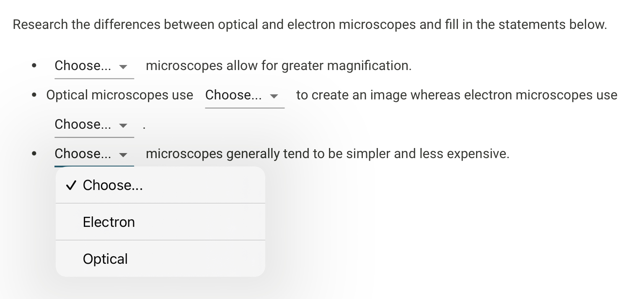
Task: Click the checked Choose... option in the menu
Action: pos(113,185)
